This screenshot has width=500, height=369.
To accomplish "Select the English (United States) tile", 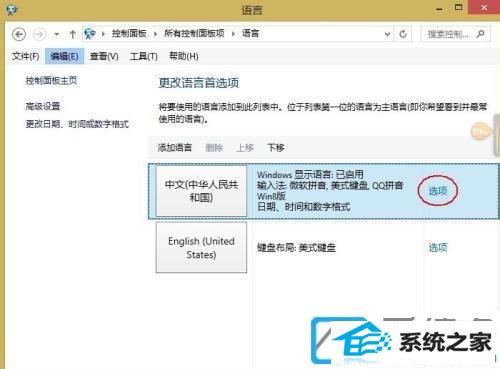I will (x=201, y=247).
